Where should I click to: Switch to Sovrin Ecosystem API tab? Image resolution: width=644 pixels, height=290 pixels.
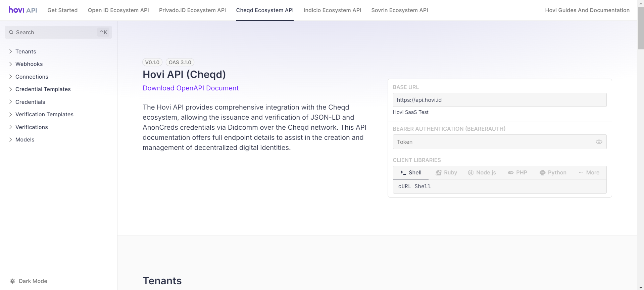(399, 10)
